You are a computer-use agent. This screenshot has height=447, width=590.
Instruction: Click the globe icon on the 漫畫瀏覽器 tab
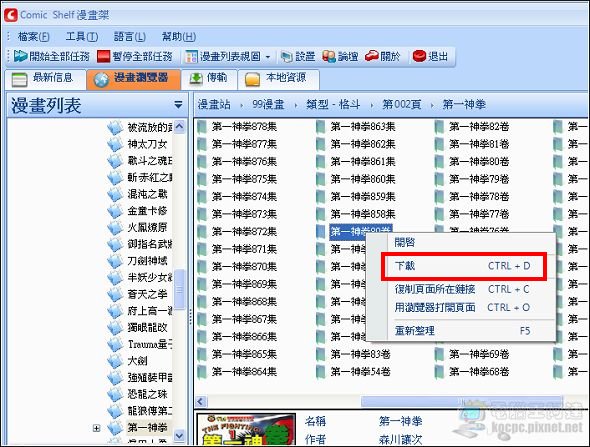(101, 79)
